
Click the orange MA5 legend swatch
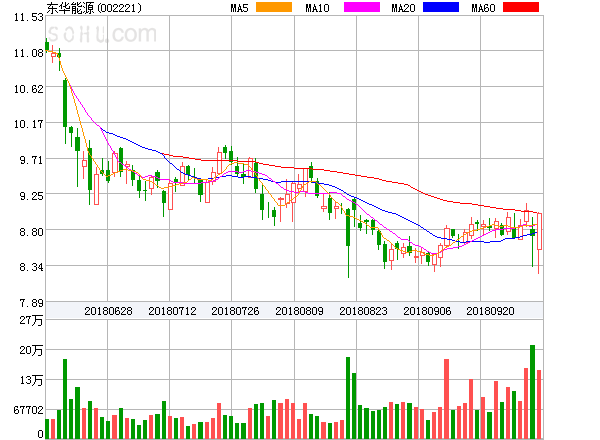pyautogui.click(x=274, y=8)
